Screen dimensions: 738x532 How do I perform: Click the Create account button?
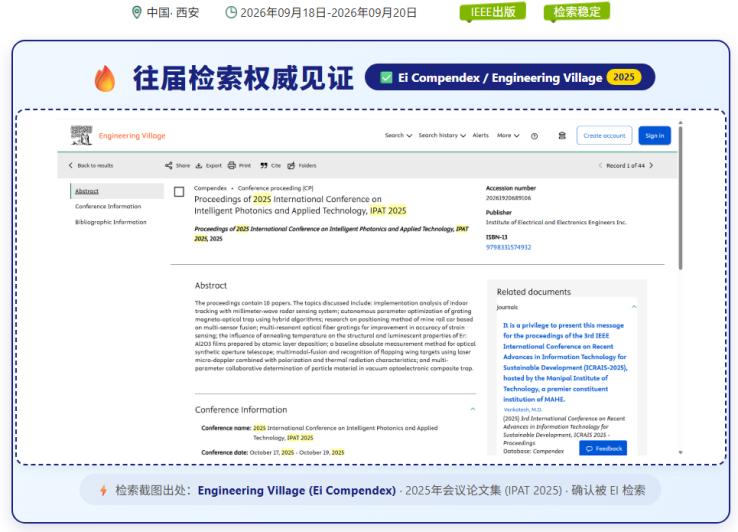(604, 136)
